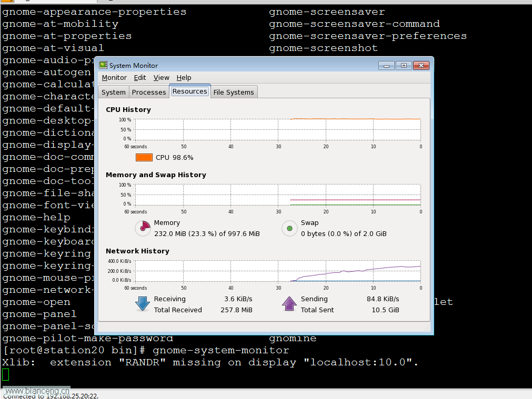This screenshot has height=399, width=532.
Task: Click '232.0 MiB (23.3 %) of 997.6 MiB' memory value
Action: point(207,233)
